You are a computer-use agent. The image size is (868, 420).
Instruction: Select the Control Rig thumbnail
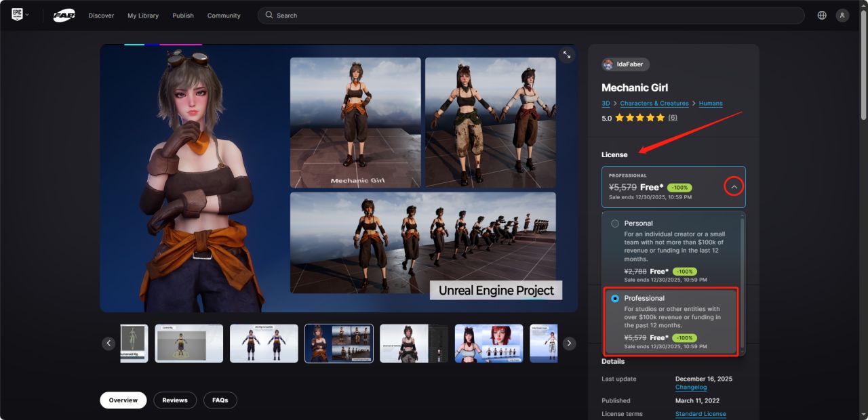[x=189, y=343]
